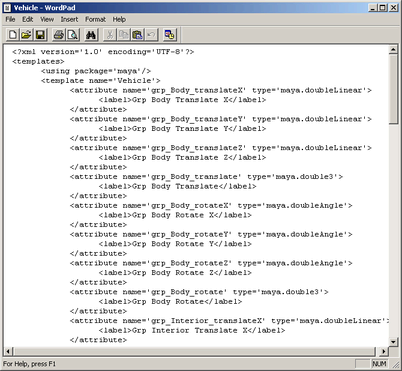This screenshot has width=402, height=371.
Task: Click the grp_Interior_translateX attribute line
Action: click(229, 321)
